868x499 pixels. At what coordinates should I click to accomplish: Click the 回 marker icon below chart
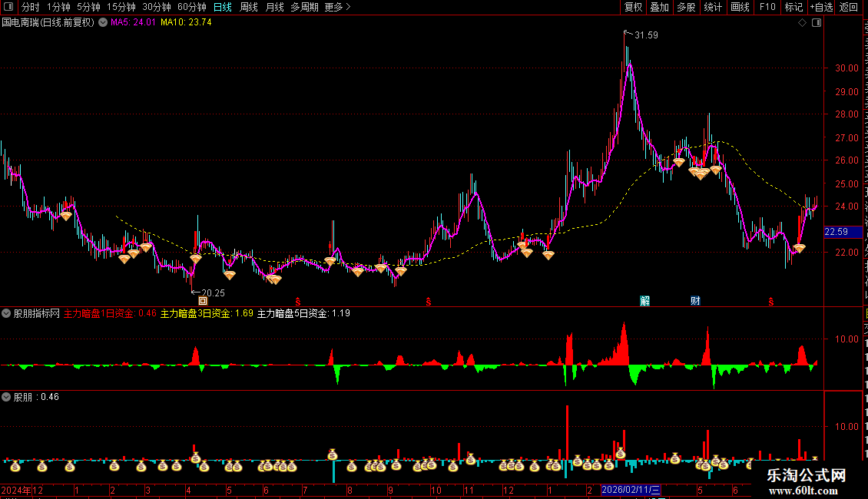point(203,301)
